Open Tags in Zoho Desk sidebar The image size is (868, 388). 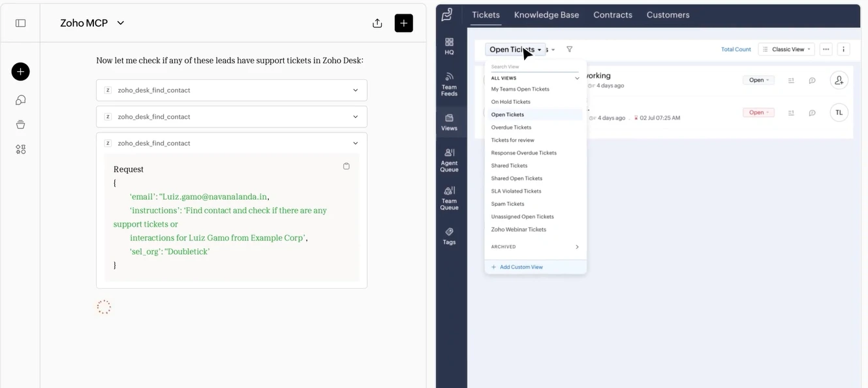449,236
